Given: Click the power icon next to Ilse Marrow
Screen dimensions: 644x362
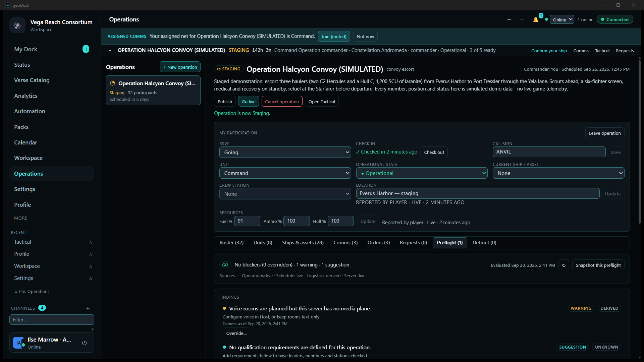Looking at the screenshot, I should tap(84, 343).
